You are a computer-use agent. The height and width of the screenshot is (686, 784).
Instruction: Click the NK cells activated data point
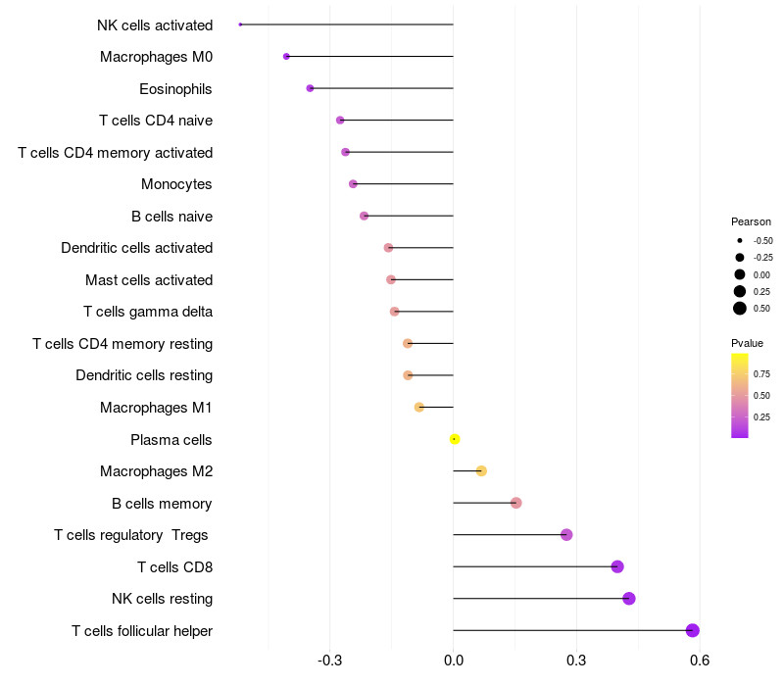click(x=240, y=24)
